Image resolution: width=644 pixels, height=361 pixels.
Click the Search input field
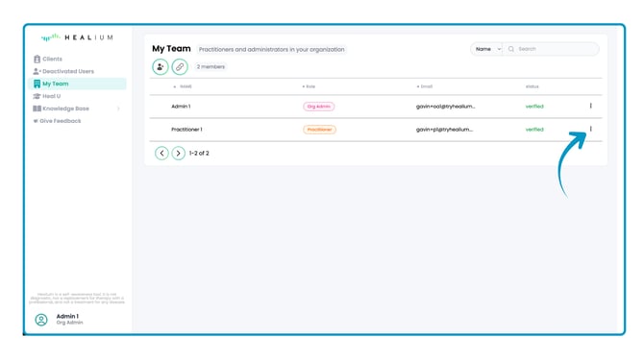[551, 49]
